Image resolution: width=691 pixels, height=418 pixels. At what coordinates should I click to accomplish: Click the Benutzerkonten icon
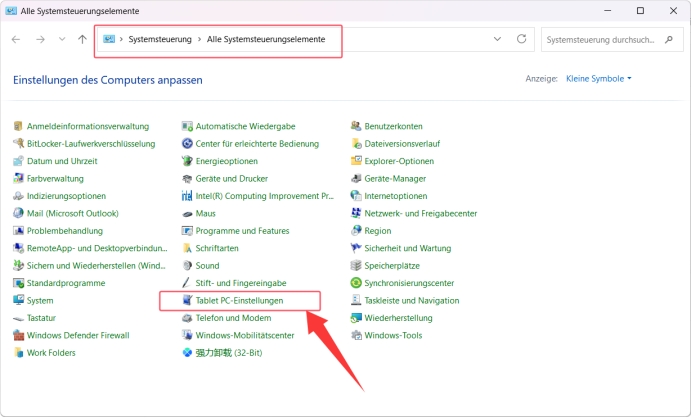tap(356, 127)
